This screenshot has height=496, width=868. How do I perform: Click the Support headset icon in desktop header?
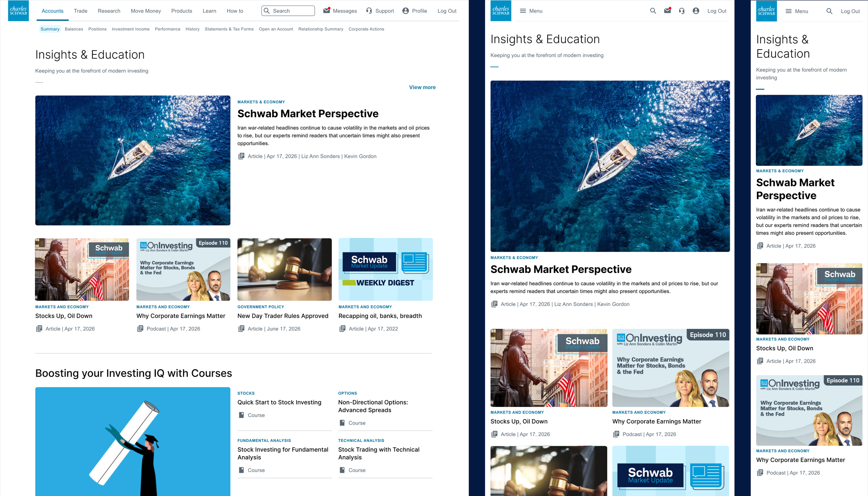369,11
